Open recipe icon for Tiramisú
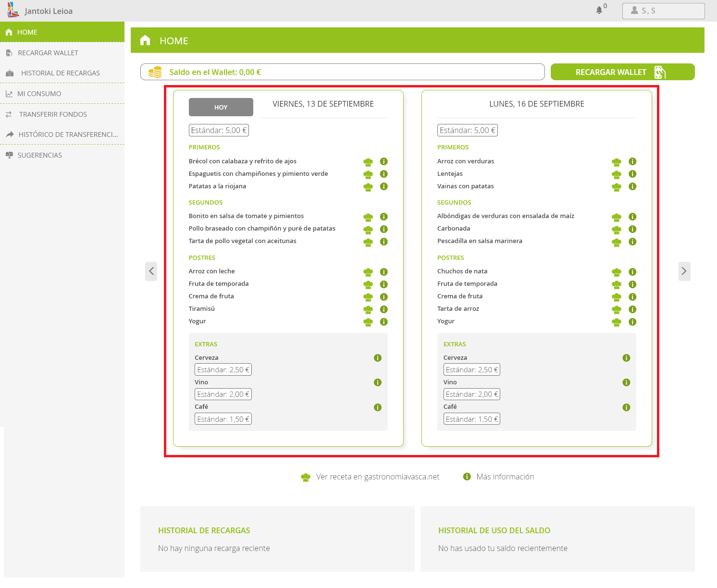Screen dimensions: 717x588 click(368, 309)
